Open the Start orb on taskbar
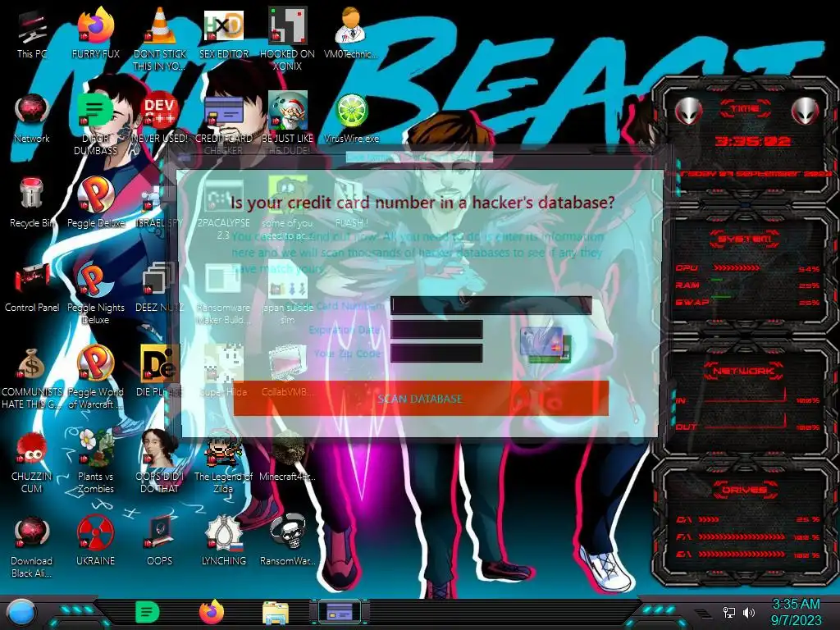Image resolution: width=840 pixels, height=630 pixels. [21, 612]
